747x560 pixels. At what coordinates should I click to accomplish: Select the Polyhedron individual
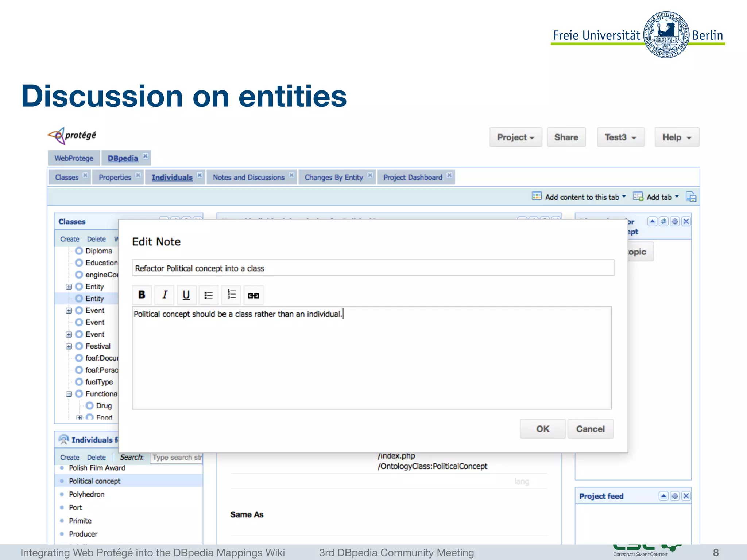coord(86,494)
